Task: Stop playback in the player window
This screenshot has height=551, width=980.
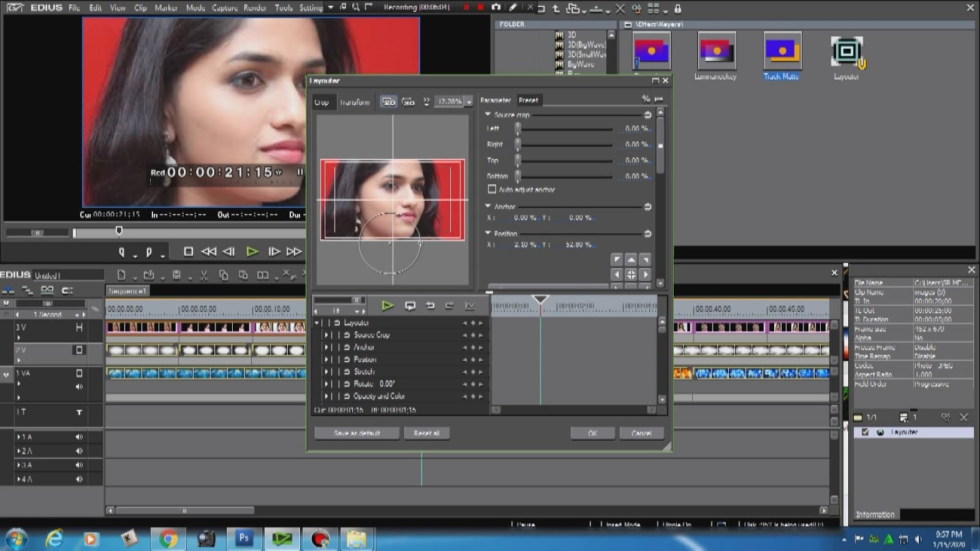Action: 189,252
